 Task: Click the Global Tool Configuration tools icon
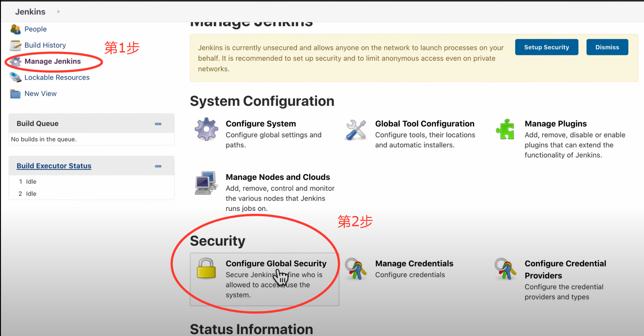tap(356, 130)
